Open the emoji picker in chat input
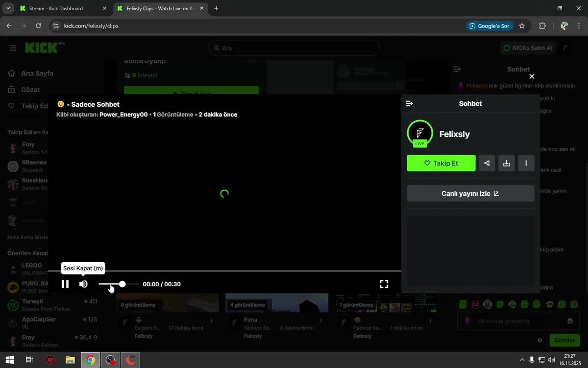588x368 pixels. (x=570, y=321)
